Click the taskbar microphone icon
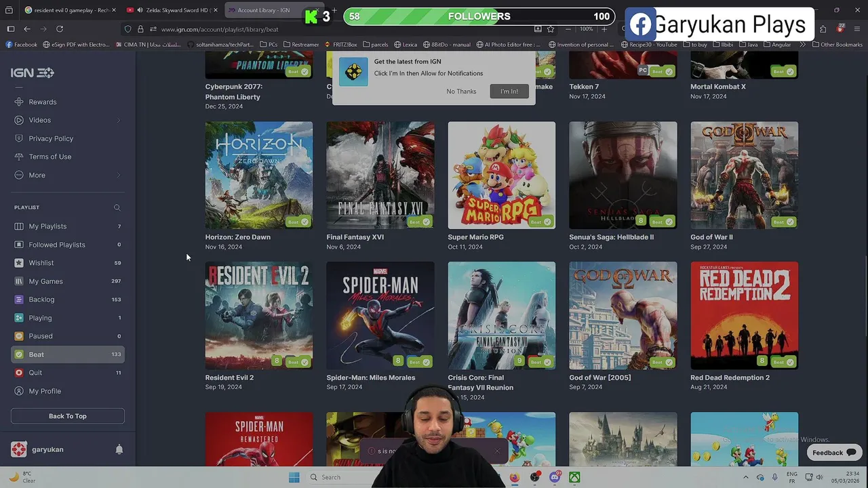 click(x=774, y=477)
